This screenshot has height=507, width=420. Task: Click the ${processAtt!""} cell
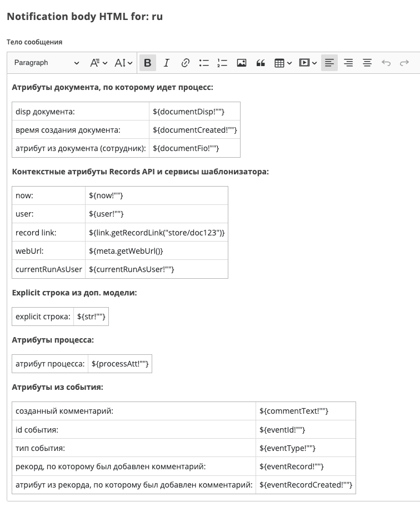[x=120, y=364]
